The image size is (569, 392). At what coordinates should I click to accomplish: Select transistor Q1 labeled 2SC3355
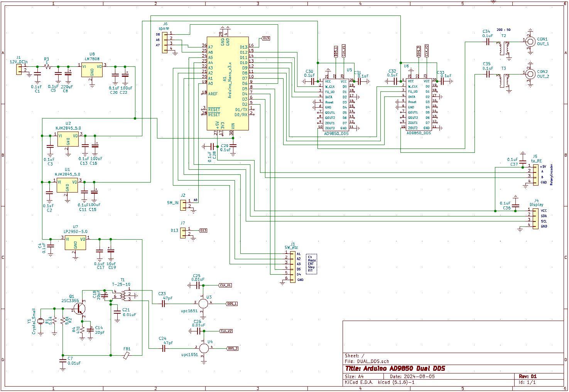pos(79,309)
